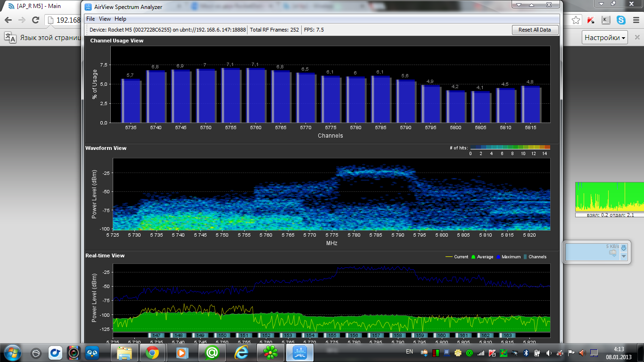Reload the page with Chrome's refresh icon

[35, 20]
